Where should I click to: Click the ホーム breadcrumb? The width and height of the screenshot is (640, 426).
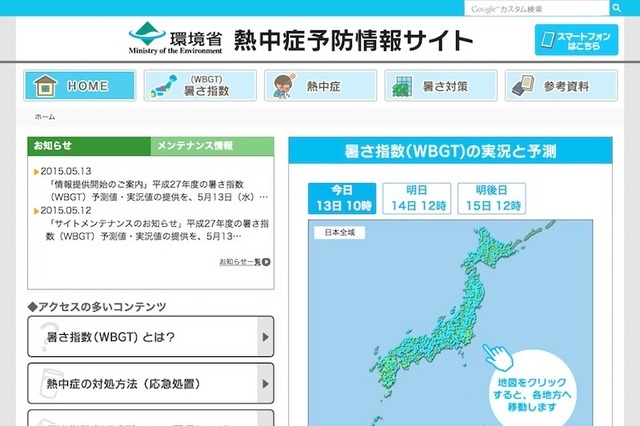click(x=45, y=117)
